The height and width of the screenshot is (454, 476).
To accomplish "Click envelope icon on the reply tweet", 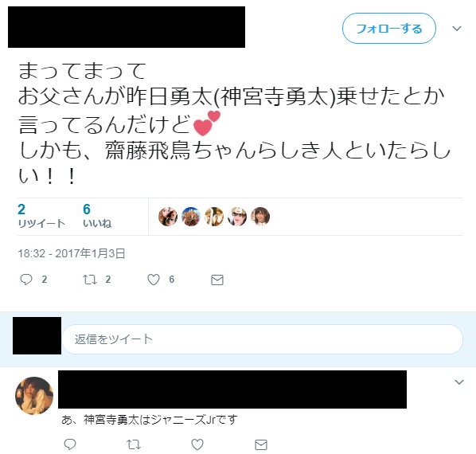I will (x=261, y=444).
